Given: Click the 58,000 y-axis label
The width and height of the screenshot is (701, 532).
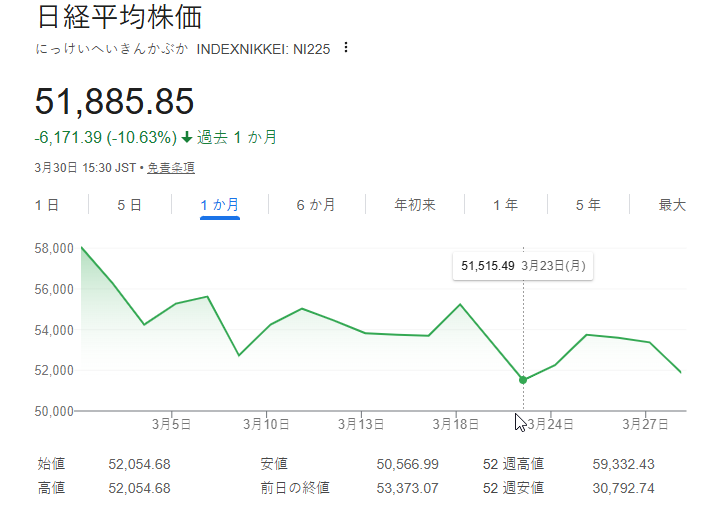Looking at the screenshot, I should point(54,248).
